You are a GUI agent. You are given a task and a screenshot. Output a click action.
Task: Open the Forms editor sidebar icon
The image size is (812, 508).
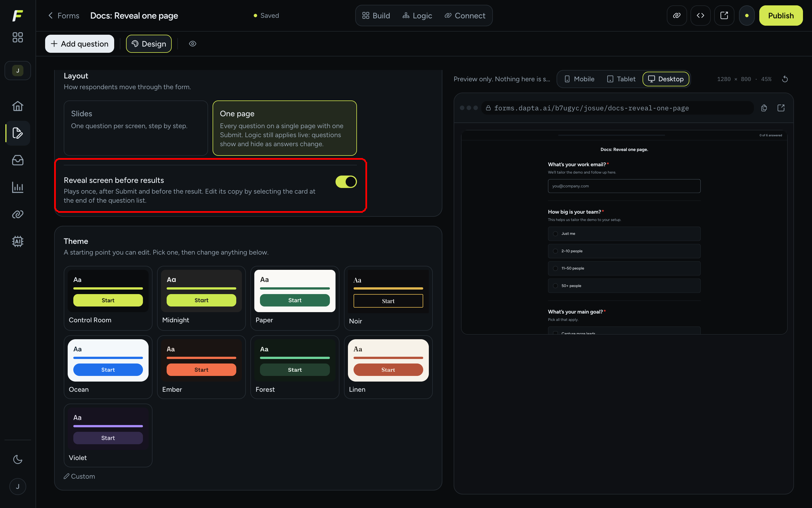17,133
